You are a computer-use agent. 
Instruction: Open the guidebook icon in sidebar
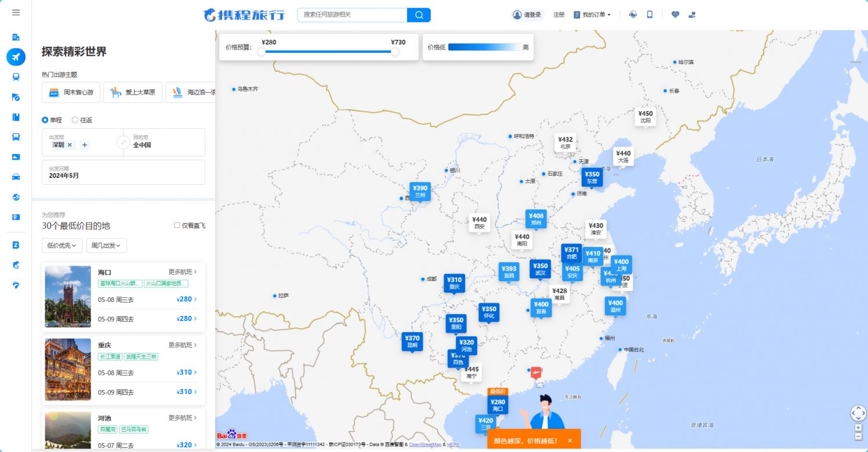pos(16,117)
